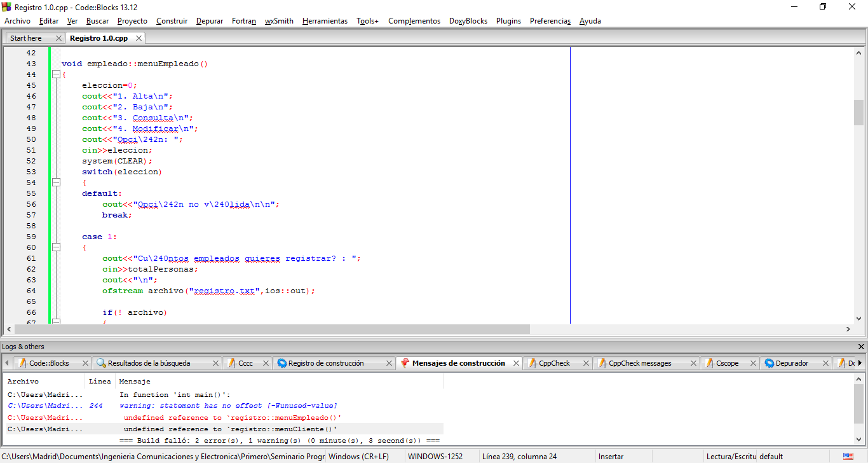Click the gear icon on Depurador tab
Screen dimensions: 868x463
[770, 363]
